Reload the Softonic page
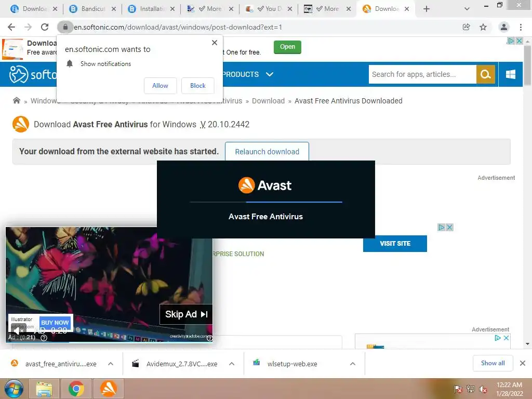This screenshot has height=399, width=532. click(45, 27)
